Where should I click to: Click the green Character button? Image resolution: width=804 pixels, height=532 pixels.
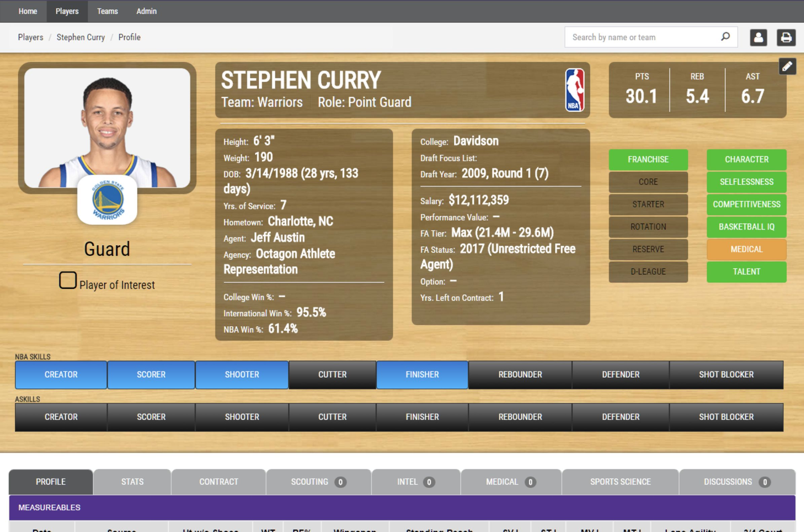[747, 159]
